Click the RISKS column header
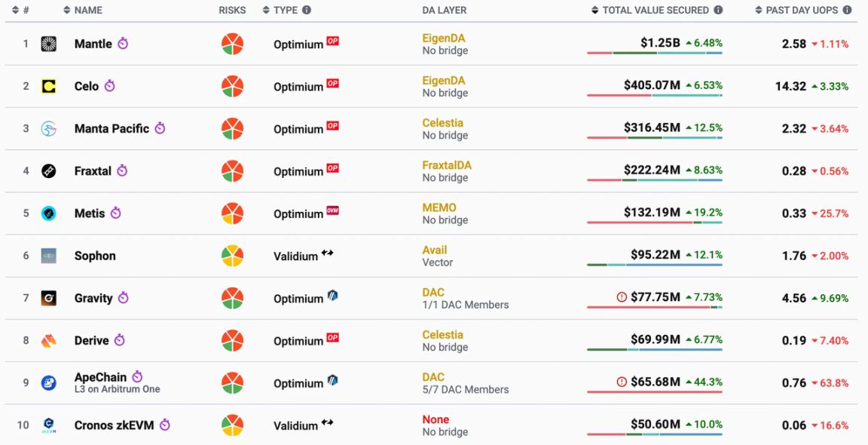 coord(232,11)
